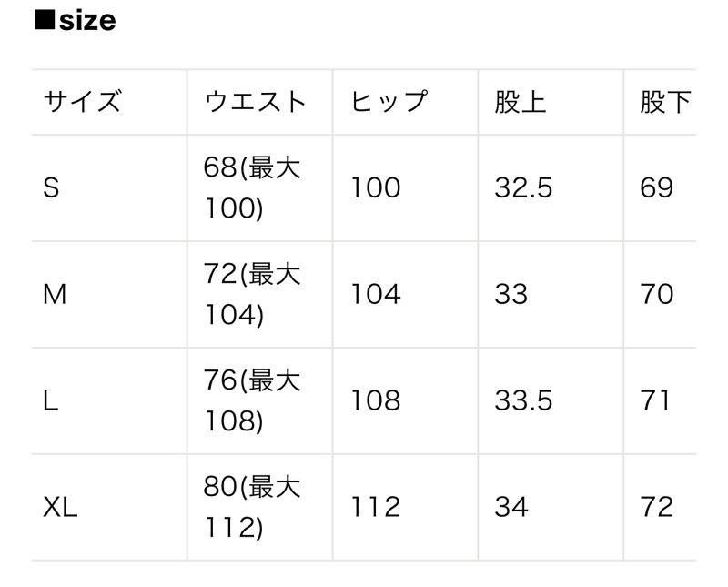The width and height of the screenshot is (728, 587).
Task: Select the サイズ column header
Action: tap(83, 102)
